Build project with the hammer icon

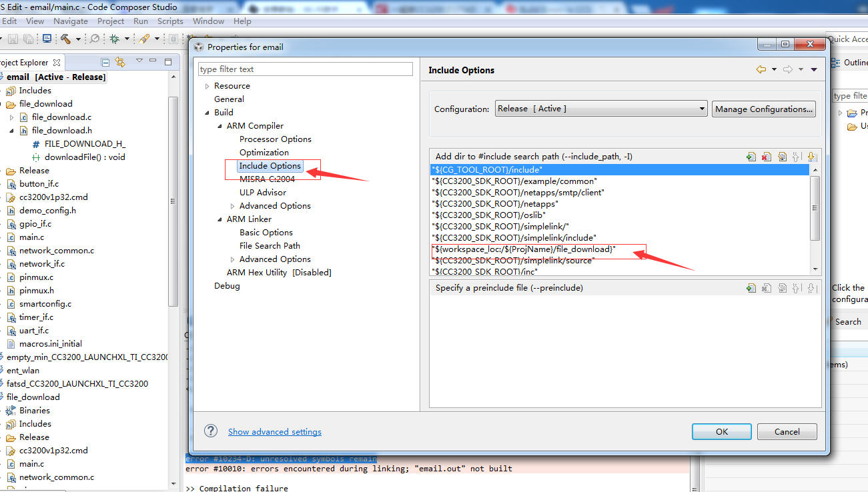(x=66, y=39)
